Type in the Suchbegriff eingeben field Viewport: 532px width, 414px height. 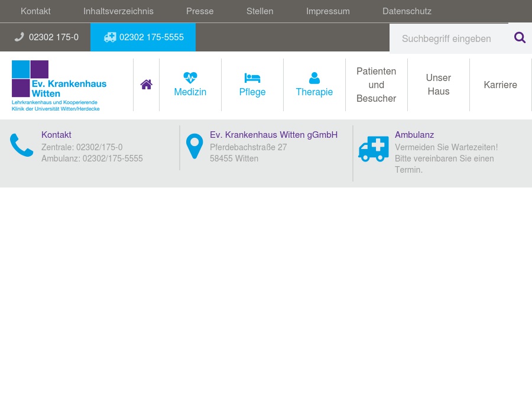pos(448,38)
